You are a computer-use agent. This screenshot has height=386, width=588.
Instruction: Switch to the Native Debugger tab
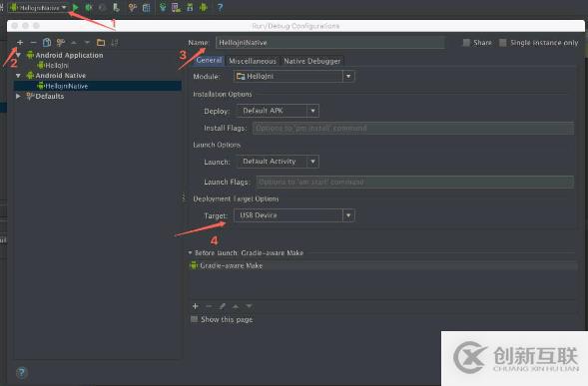pos(312,61)
